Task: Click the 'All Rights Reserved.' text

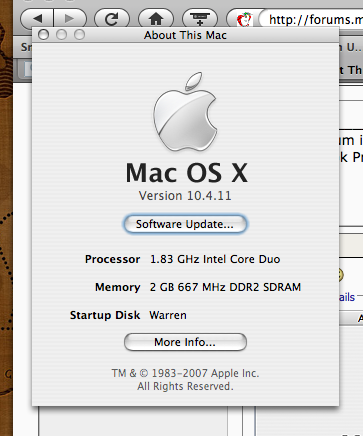Action: click(x=185, y=386)
